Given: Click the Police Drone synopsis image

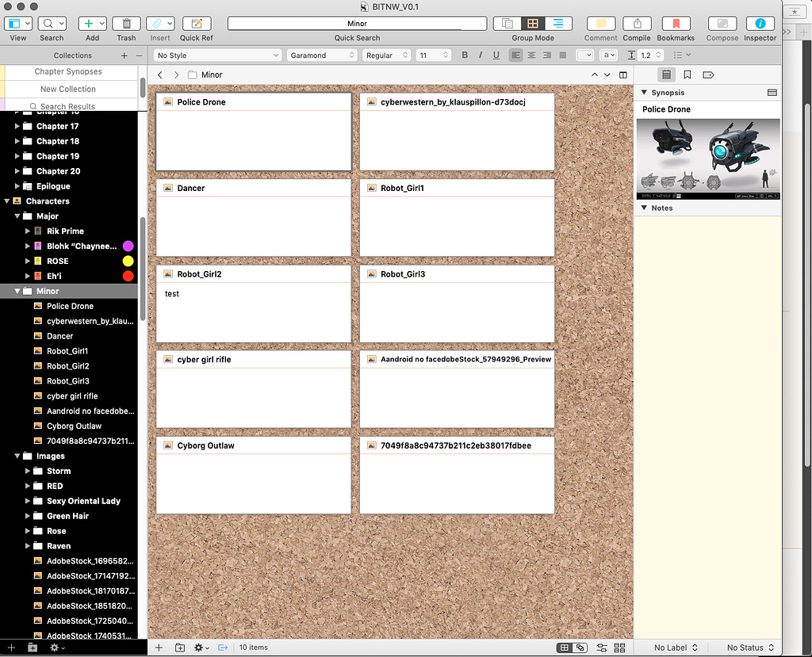Looking at the screenshot, I should [708, 159].
